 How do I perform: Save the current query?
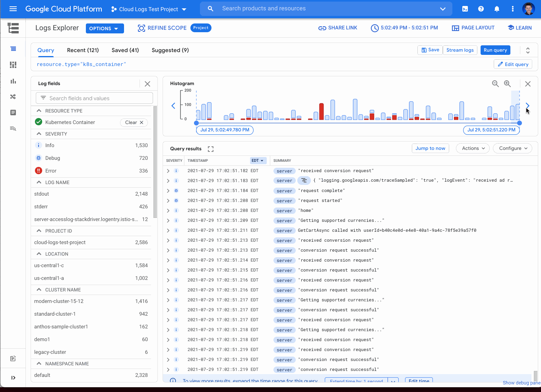[430, 50]
